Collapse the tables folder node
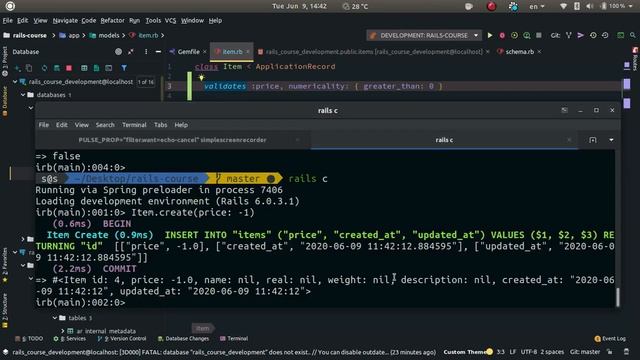 pos(55,318)
